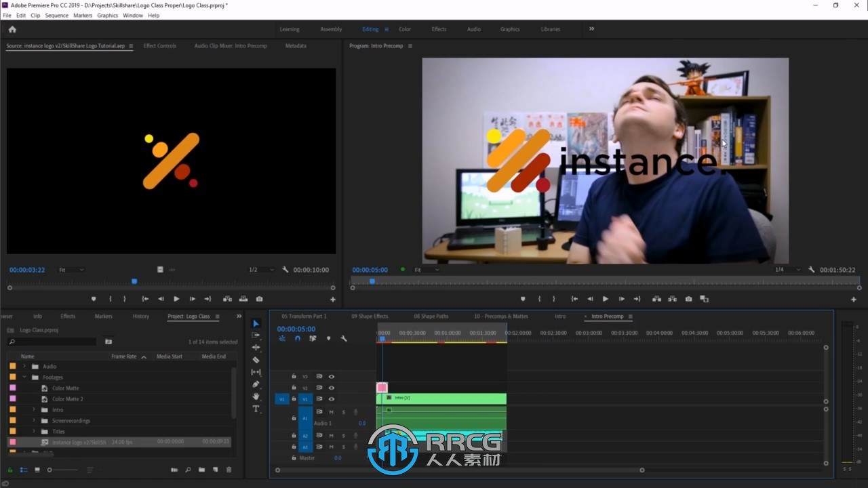Select the Hand tool

(x=256, y=396)
